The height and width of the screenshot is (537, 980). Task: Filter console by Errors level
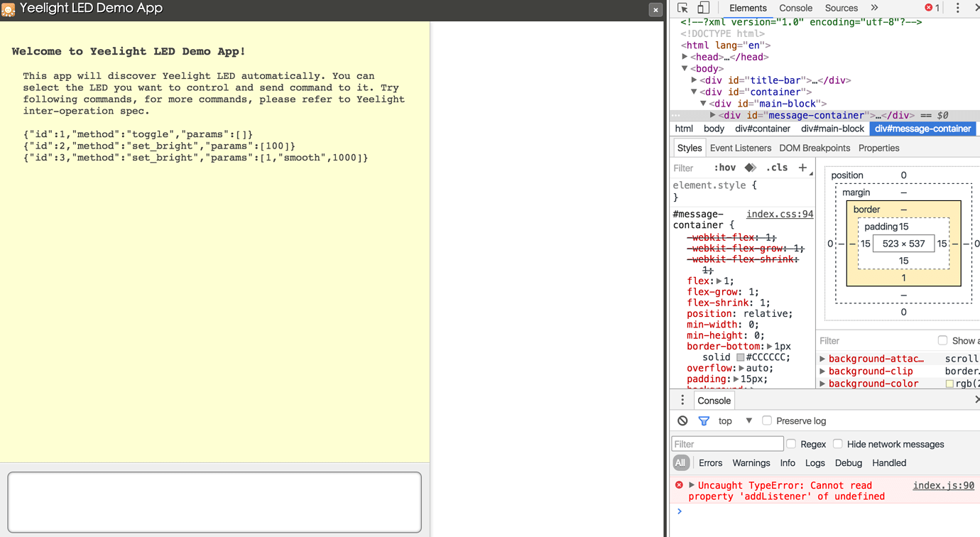coord(710,463)
